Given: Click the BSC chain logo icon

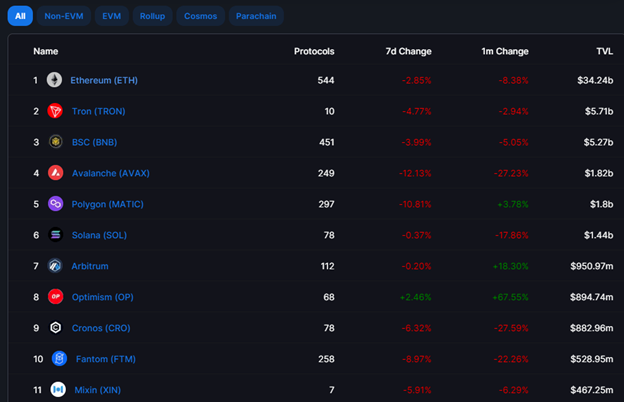Looking at the screenshot, I should click(55, 142).
